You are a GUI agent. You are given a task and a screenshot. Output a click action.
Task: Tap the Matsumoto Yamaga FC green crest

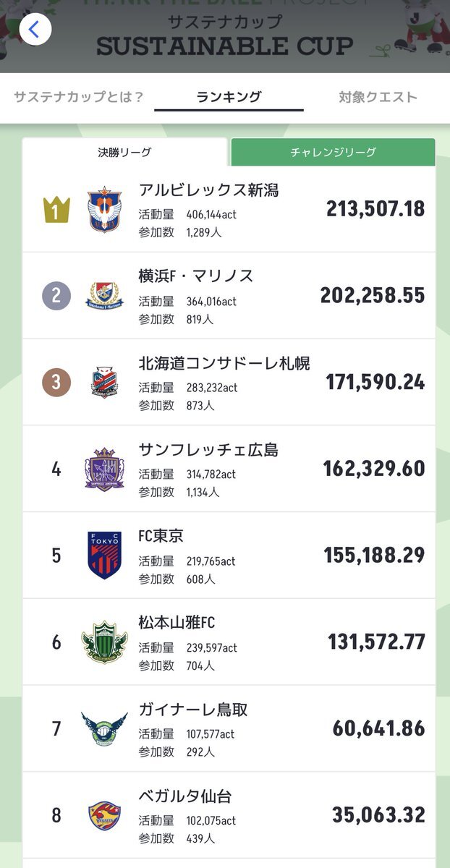(105, 642)
